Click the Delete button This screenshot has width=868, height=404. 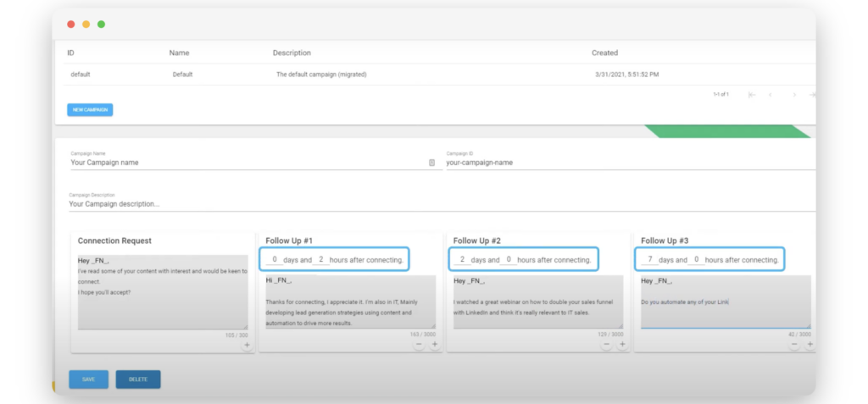coord(138,379)
